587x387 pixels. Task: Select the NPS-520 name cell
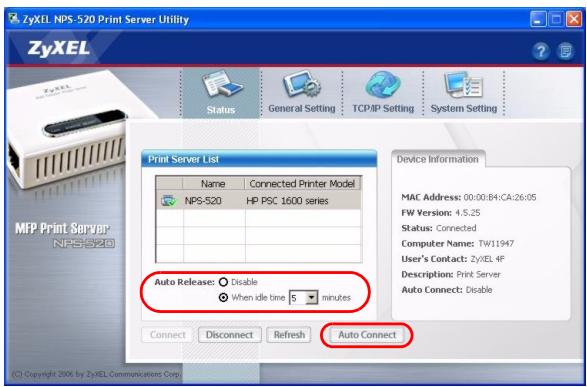pyautogui.click(x=203, y=201)
